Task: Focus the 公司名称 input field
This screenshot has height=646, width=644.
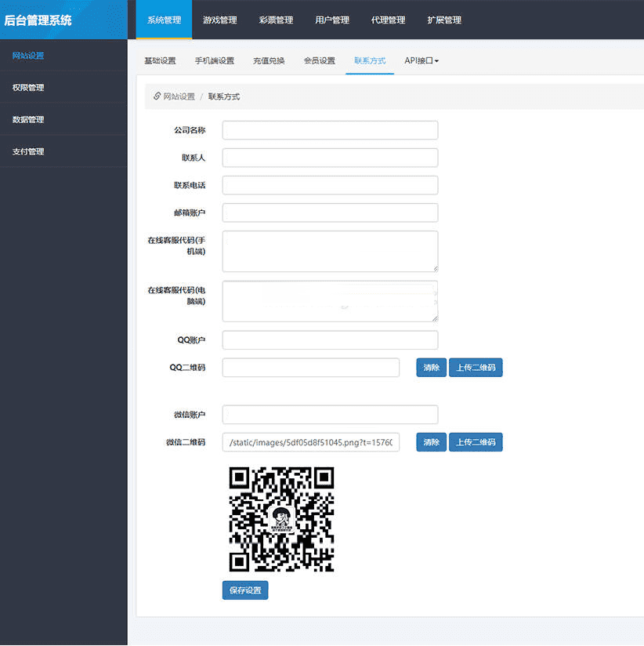Action: (330, 130)
